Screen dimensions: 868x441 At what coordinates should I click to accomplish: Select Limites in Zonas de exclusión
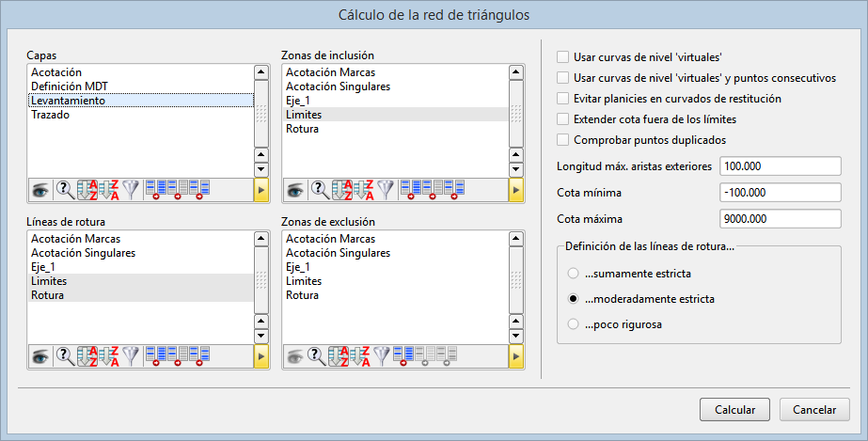tap(395, 281)
